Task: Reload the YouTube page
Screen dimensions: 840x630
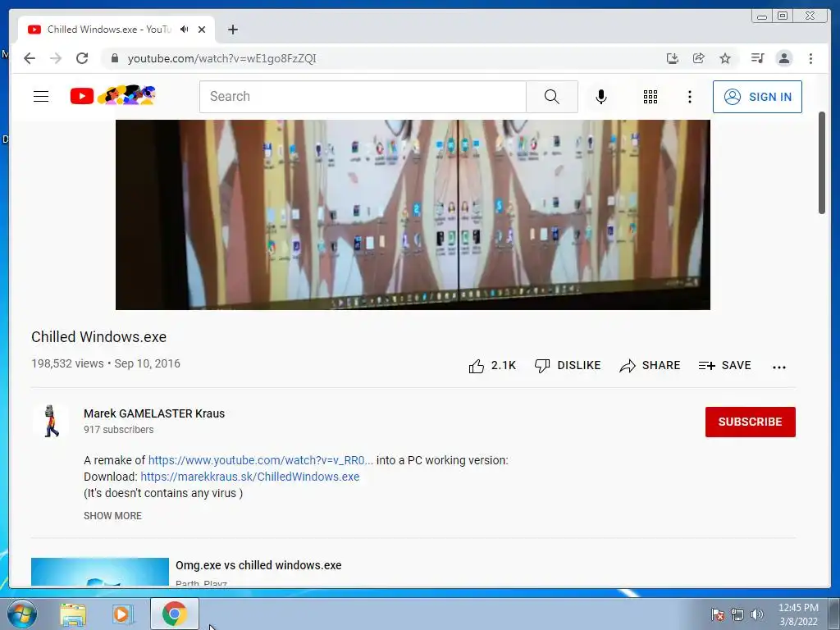Action: pyautogui.click(x=82, y=58)
